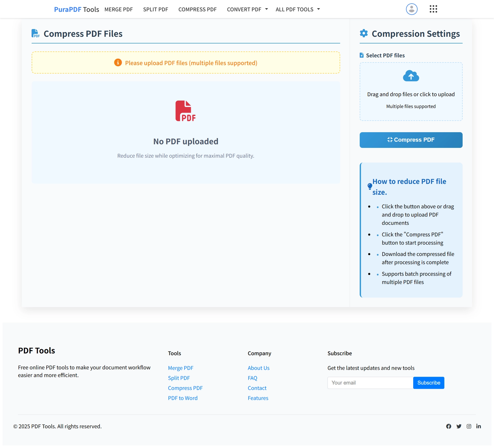Open the apps grid icon top right
The height and width of the screenshot is (448, 494).
point(434,9)
